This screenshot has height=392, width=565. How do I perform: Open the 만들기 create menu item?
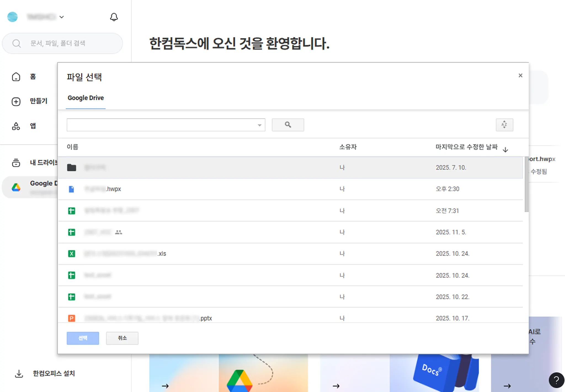point(38,101)
